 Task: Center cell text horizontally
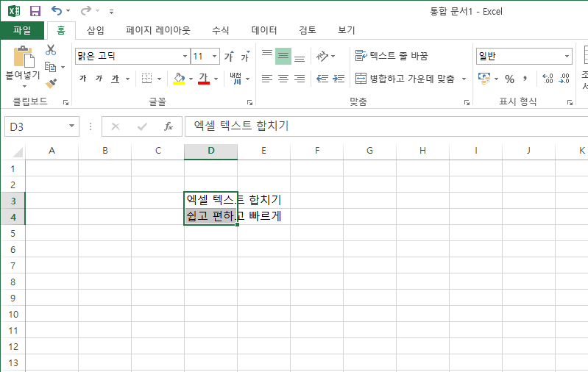[283, 78]
